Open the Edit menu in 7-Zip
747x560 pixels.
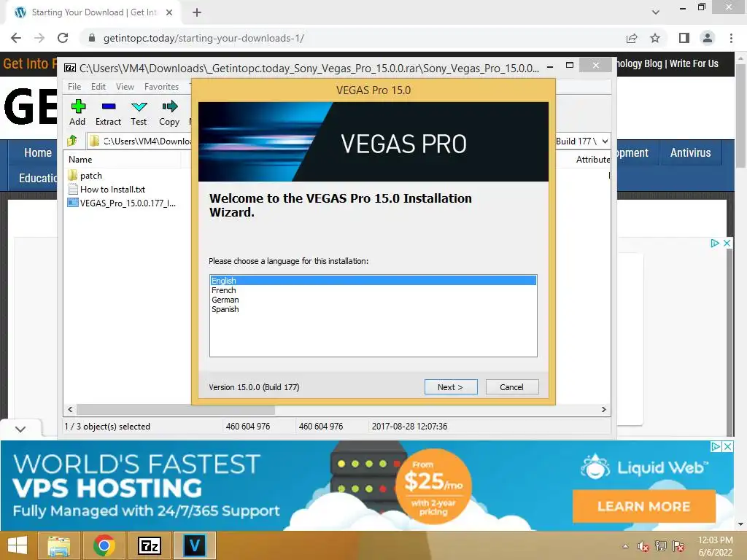(98, 87)
